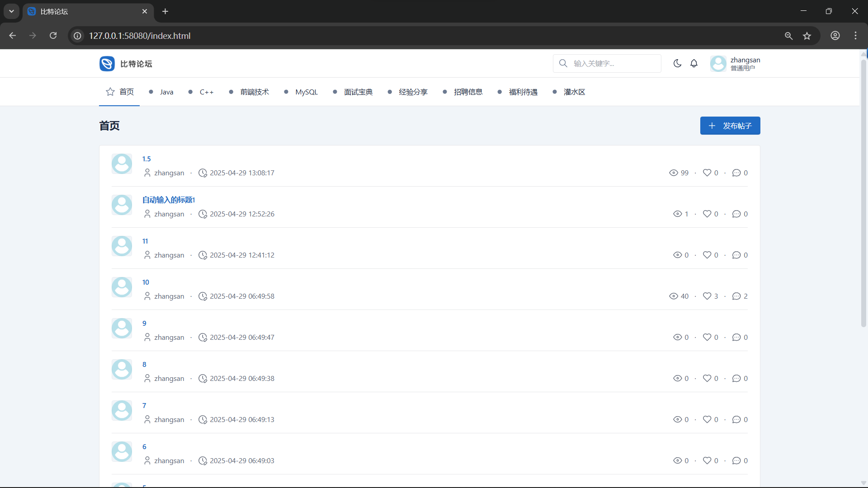The height and width of the screenshot is (488, 868).
Task: Open the browser tab search dropdown
Action: (x=11, y=11)
